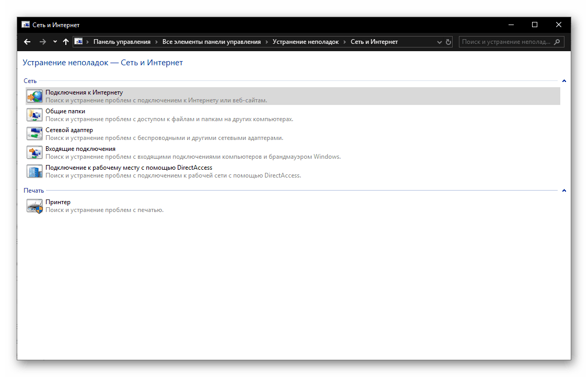588x377 pixels.
Task: Select the DirectAccess workplace connection icon
Action: [34, 171]
